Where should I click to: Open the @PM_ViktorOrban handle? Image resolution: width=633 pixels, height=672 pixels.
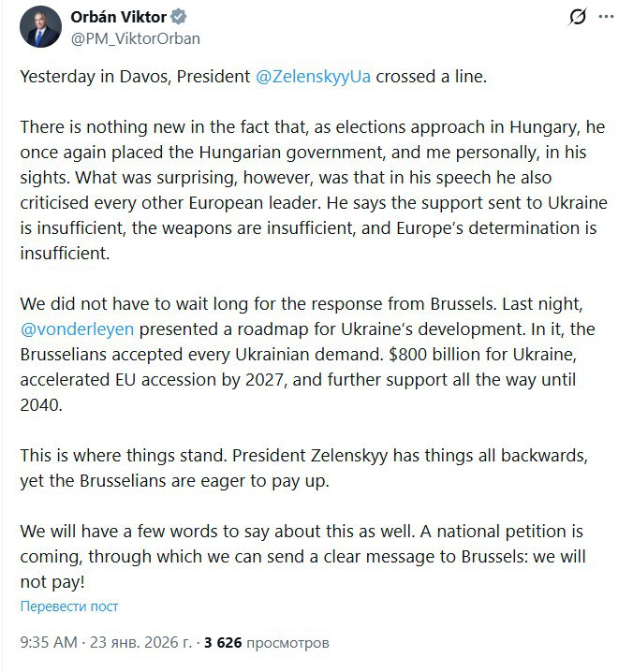[135, 38]
